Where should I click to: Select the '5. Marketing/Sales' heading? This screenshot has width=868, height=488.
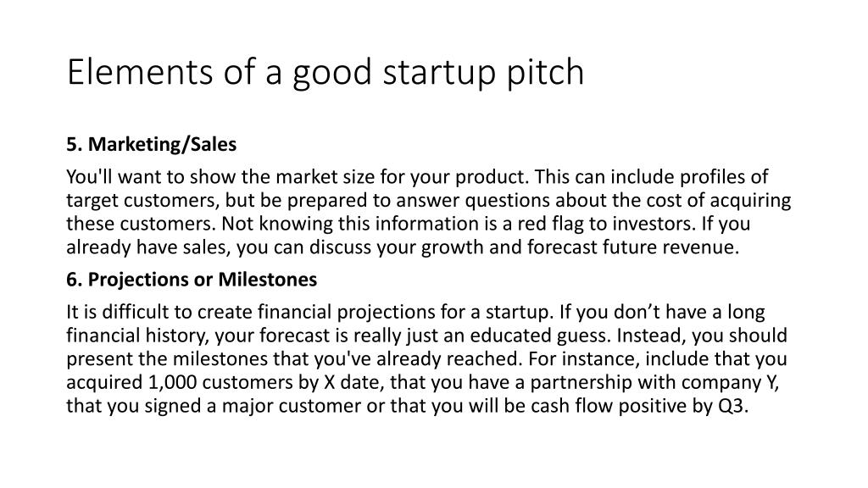point(151,144)
